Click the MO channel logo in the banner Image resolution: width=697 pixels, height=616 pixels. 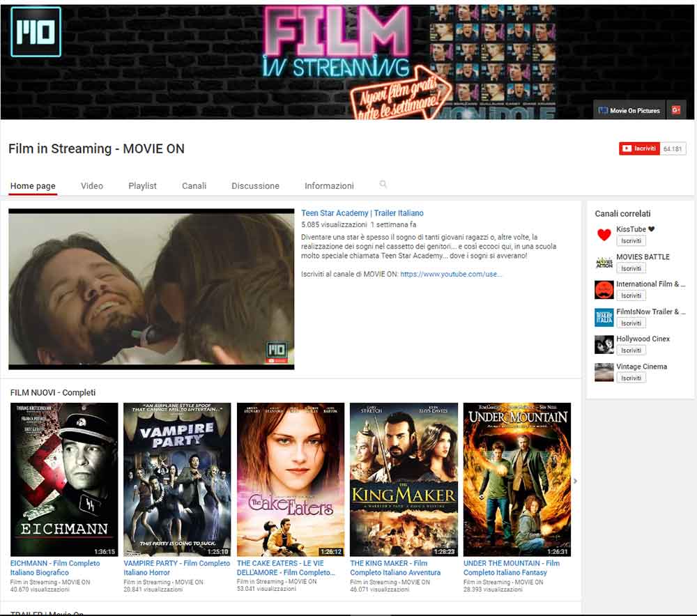coord(36,32)
